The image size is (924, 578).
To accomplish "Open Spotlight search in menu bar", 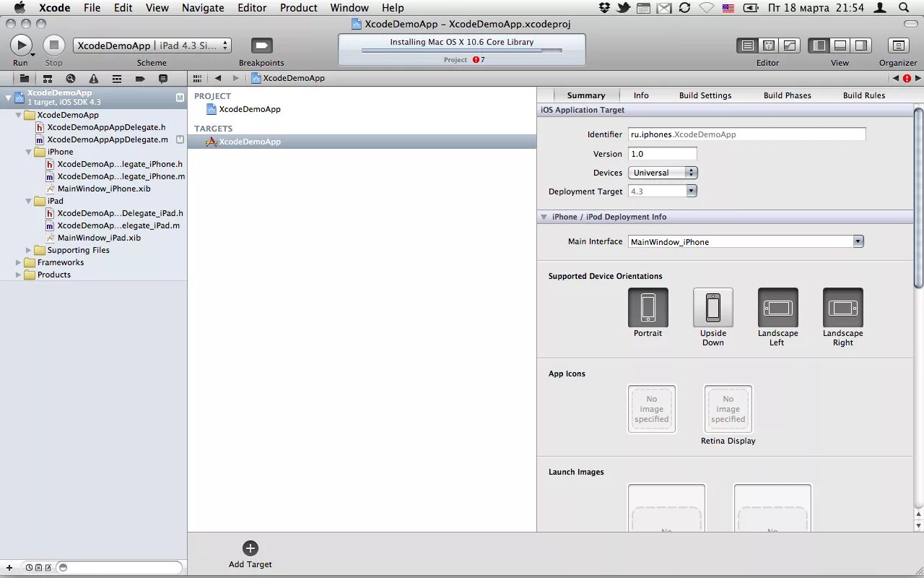I will 905,8.
